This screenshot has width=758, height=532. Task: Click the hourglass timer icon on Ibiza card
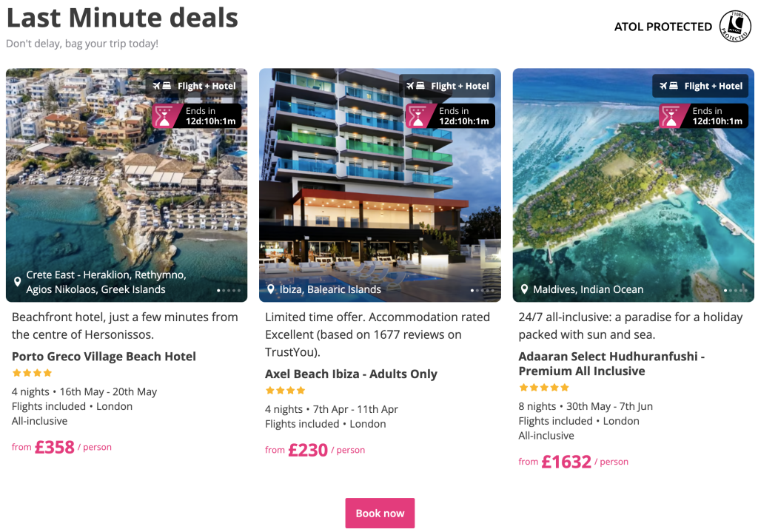point(417,116)
